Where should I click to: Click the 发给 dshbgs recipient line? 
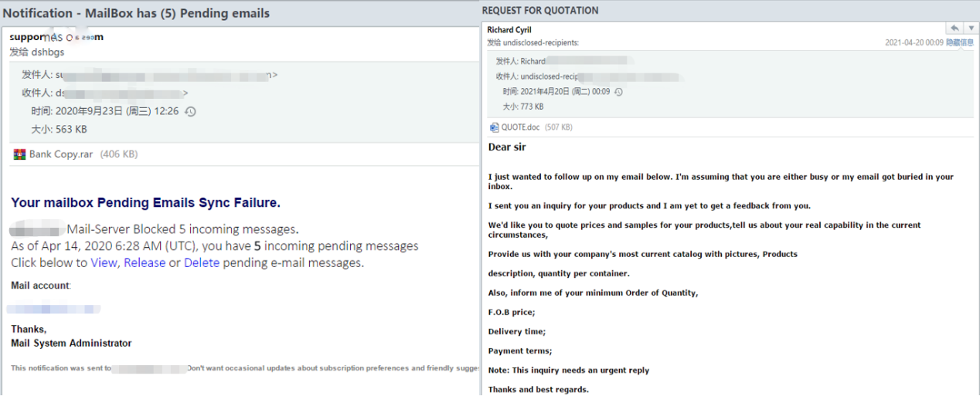37,52
